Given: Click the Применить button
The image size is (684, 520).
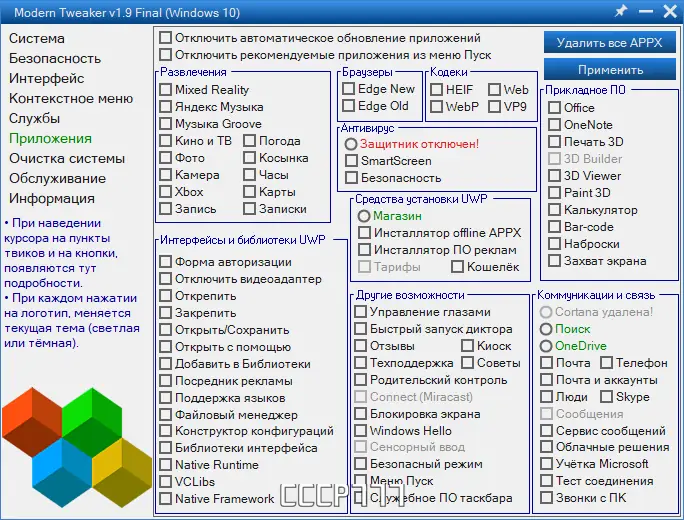Looking at the screenshot, I should 610,69.
